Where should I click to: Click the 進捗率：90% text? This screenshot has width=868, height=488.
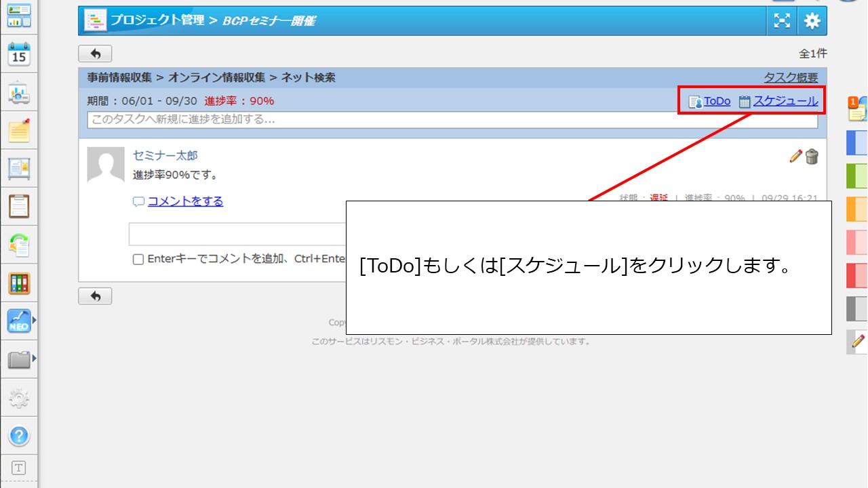click(239, 101)
